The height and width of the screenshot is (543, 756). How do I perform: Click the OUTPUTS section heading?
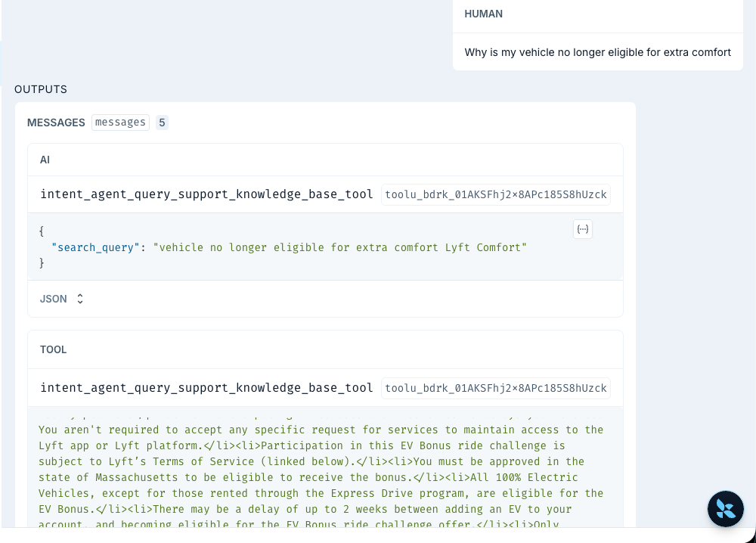point(41,89)
